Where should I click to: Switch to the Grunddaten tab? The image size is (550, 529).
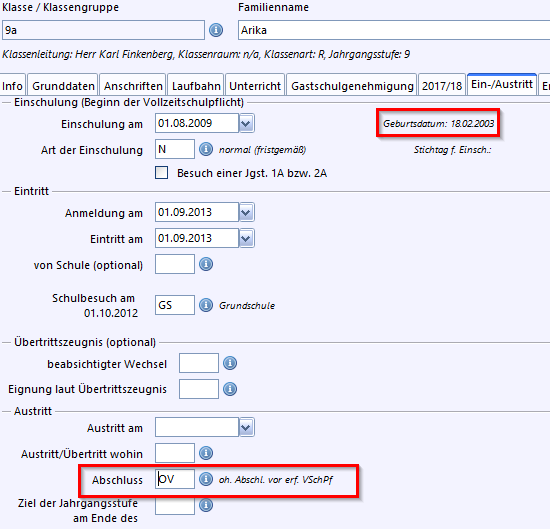[63, 85]
